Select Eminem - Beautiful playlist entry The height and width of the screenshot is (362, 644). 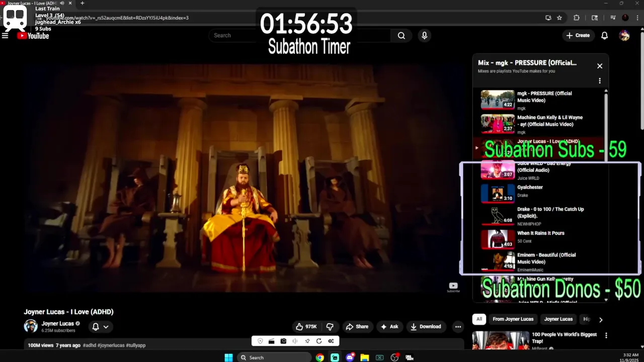pos(539,261)
